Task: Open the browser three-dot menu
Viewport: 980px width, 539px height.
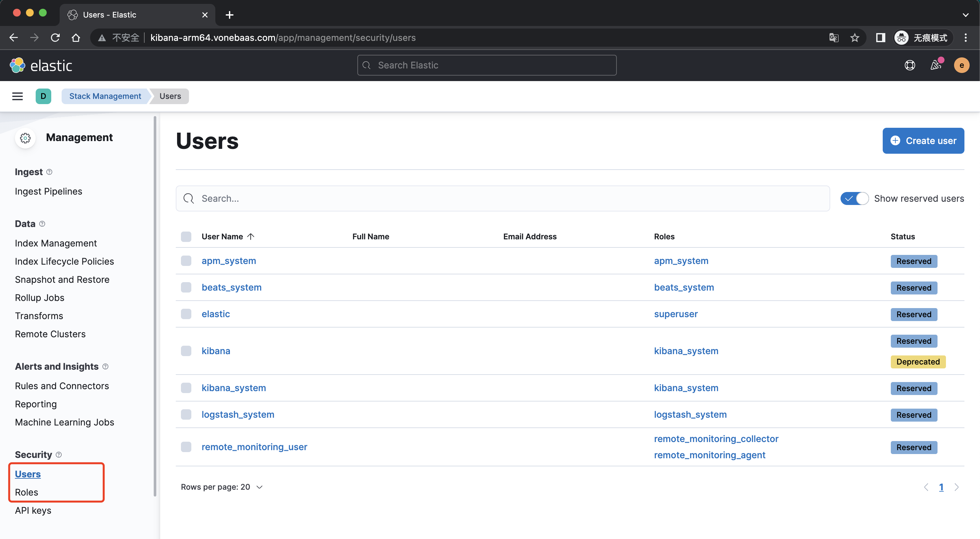Action: pos(965,38)
